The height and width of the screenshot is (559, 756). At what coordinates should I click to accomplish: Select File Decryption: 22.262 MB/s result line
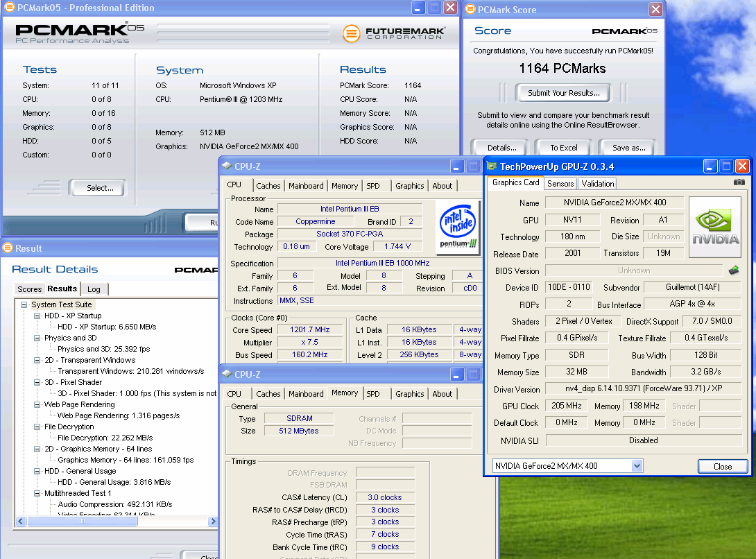tap(105, 438)
